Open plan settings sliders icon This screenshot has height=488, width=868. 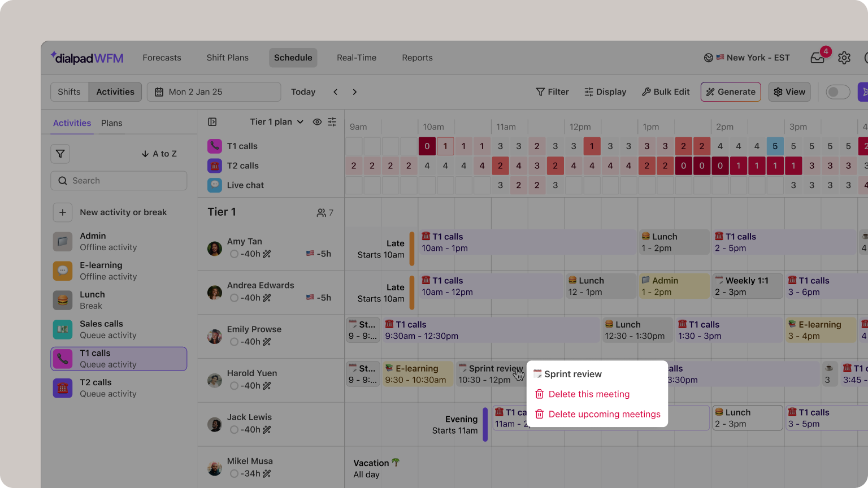332,122
